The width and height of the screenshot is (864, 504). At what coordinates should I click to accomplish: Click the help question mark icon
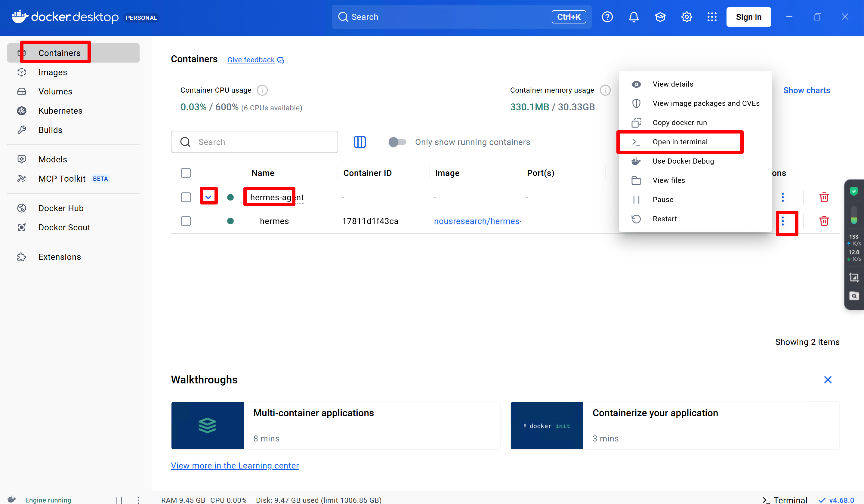(x=607, y=17)
